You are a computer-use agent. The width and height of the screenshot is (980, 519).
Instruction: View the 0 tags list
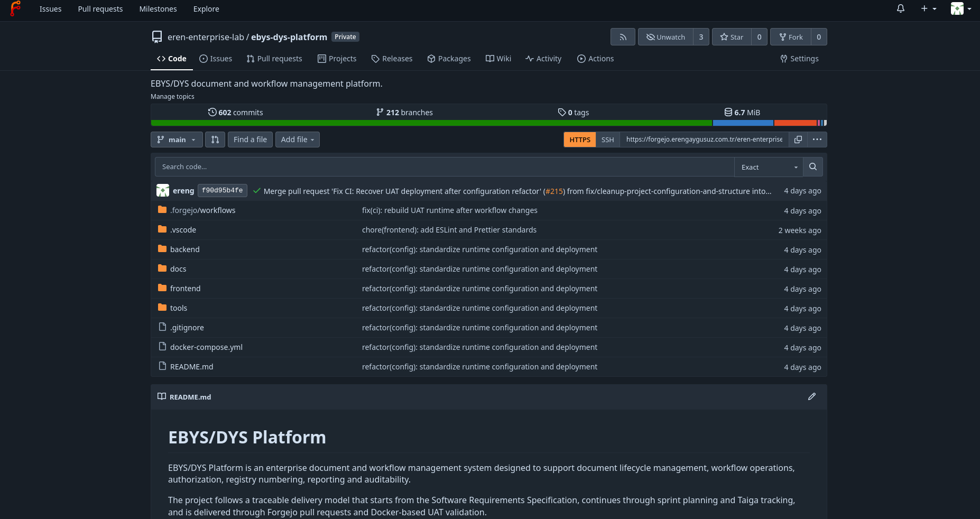click(x=574, y=112)
